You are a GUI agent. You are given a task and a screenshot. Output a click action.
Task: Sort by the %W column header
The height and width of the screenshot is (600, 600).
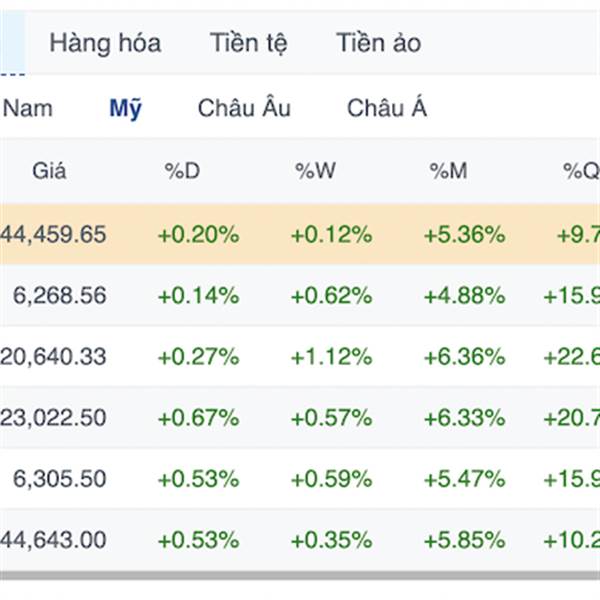click(315, 171)
